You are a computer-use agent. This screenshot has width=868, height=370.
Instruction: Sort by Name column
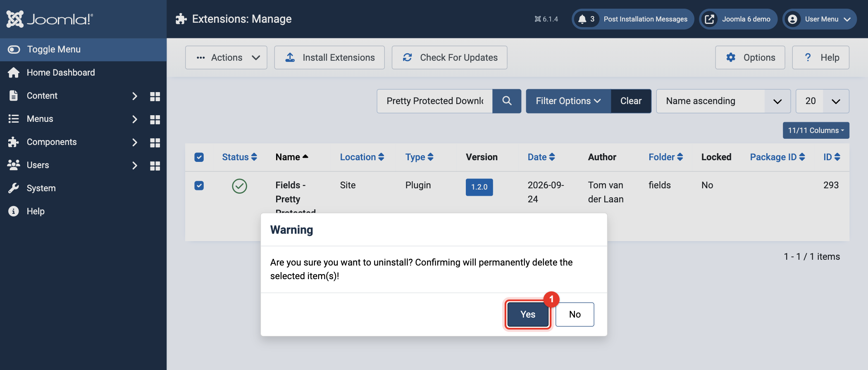292,157
